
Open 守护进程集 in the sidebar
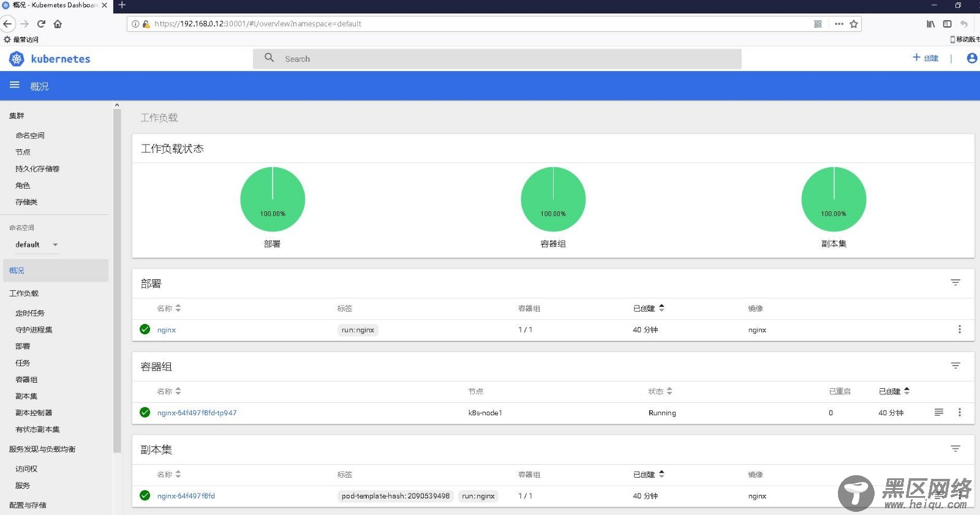click(x=34, y=329)
